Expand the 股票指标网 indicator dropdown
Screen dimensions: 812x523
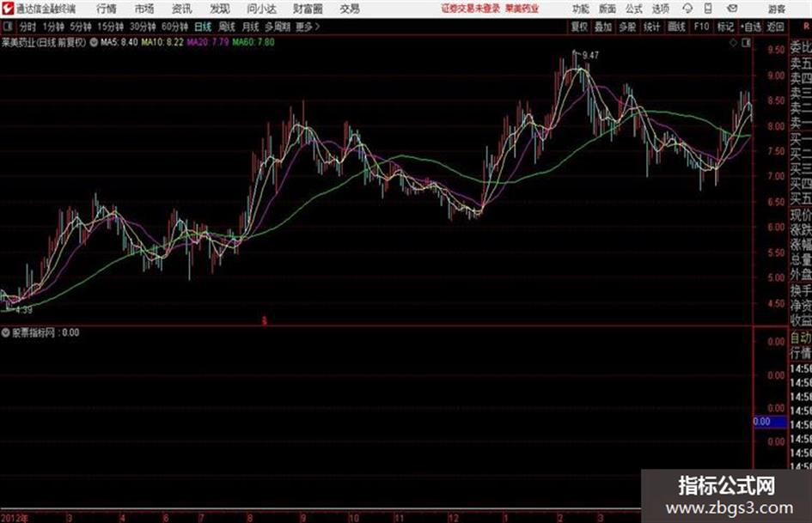pyautogui.click(x=5, y=332)
